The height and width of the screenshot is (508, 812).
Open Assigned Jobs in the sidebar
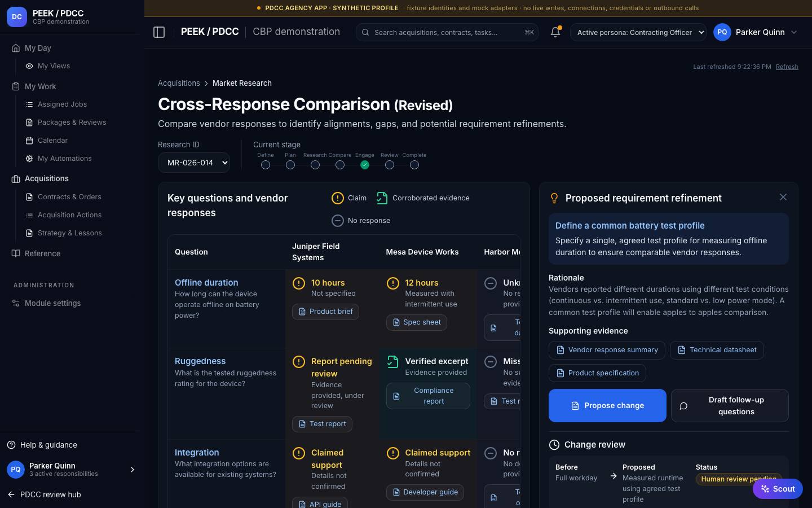pyautogui.click(x=62, y=104)
